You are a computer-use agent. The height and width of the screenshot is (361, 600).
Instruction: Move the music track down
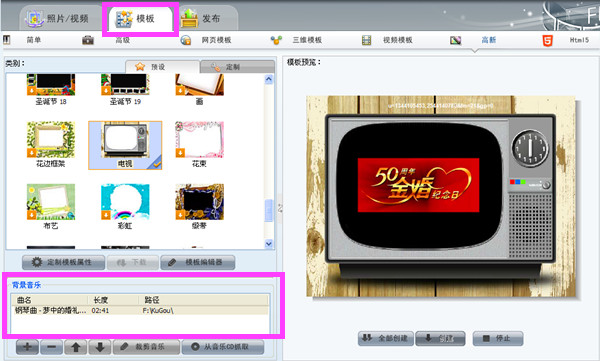click(x=100, y=347)
